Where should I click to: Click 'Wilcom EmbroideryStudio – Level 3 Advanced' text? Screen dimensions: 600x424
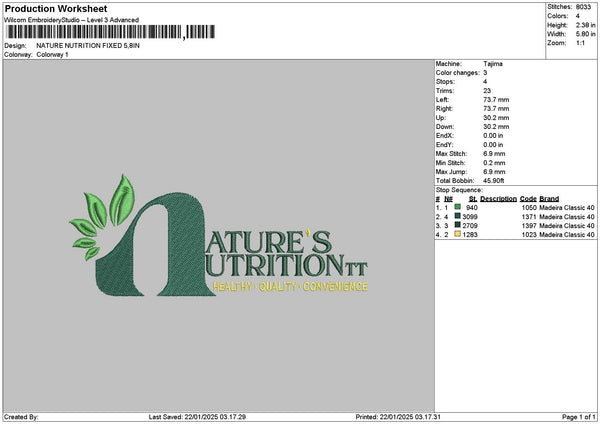(x=72, y=20)
